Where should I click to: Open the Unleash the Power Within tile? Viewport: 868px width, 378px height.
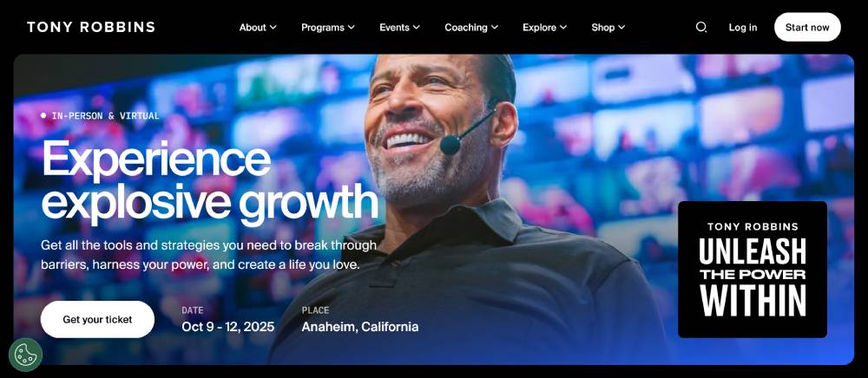tap(753, 269)
